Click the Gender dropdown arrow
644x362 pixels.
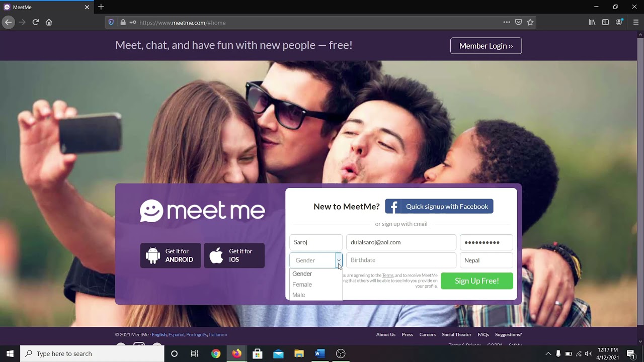click(x=339, y=260)
